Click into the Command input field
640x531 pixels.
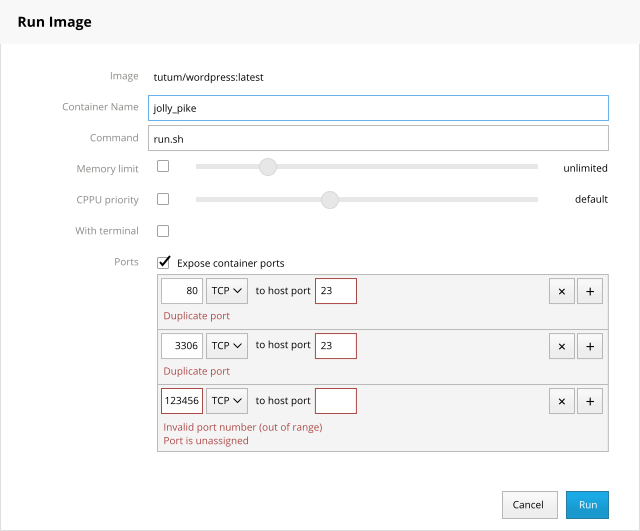tap(378, 138)
